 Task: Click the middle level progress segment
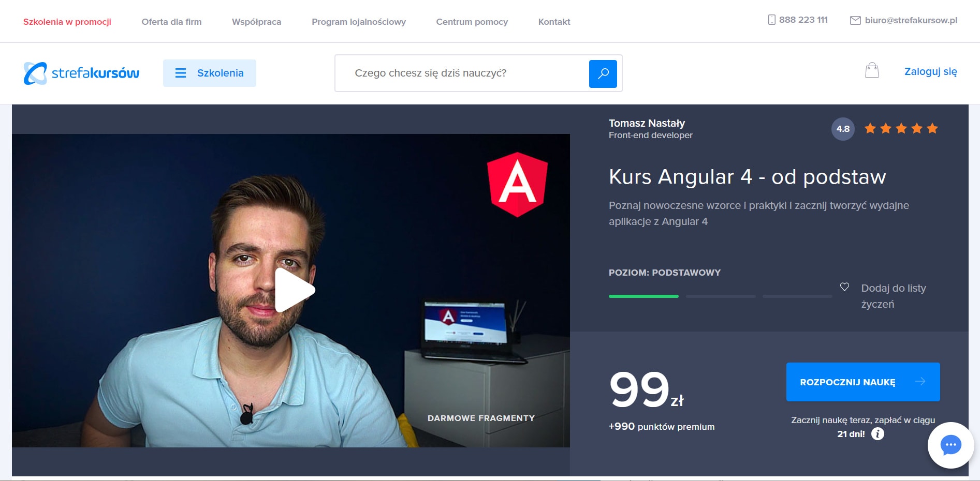pyautogui.click(x=721, y=296)
